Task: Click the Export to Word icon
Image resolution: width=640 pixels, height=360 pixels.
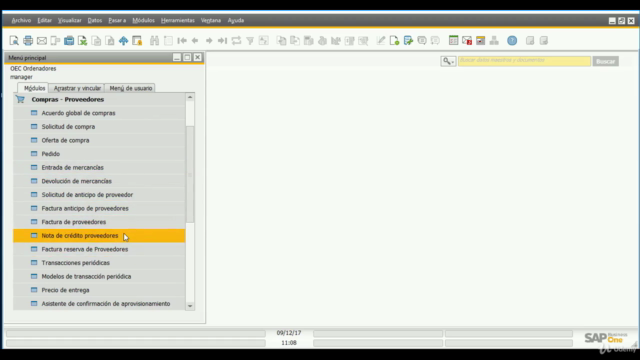Action: click(96, 40)
